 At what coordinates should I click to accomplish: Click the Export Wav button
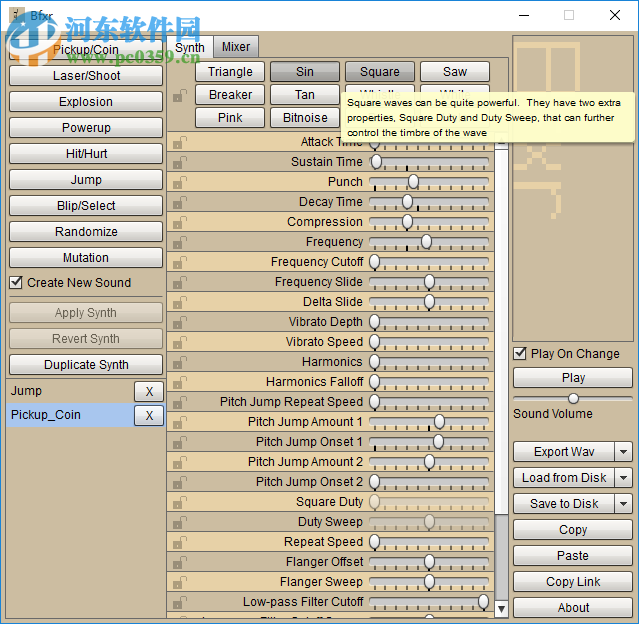coord(564,452)
